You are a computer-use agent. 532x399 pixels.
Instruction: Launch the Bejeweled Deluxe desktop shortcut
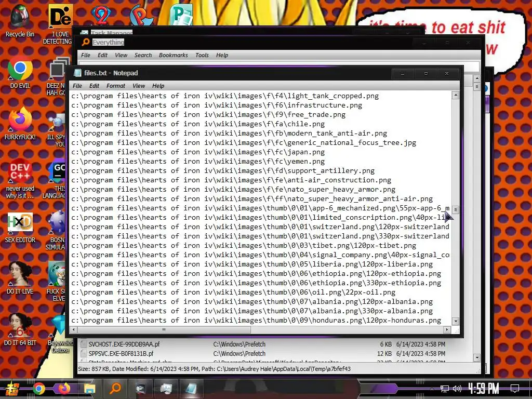coord(60,334)
